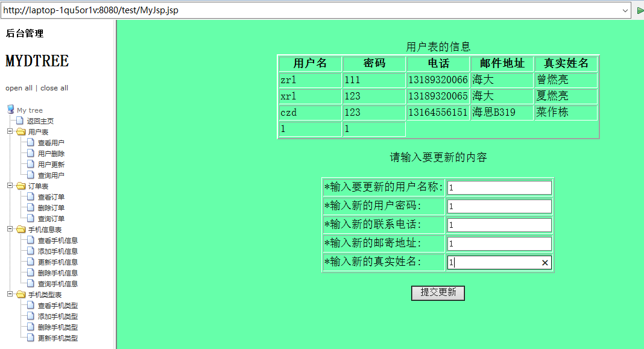This screenshot has height=349, width=644.
Task: Click the open all link
Action: [19, 88]
